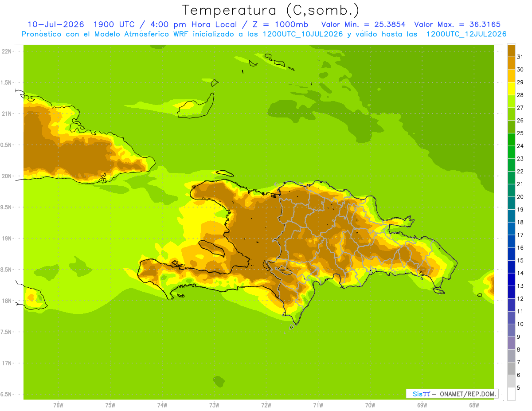Click the '20N' latitude label

[6, 176]
